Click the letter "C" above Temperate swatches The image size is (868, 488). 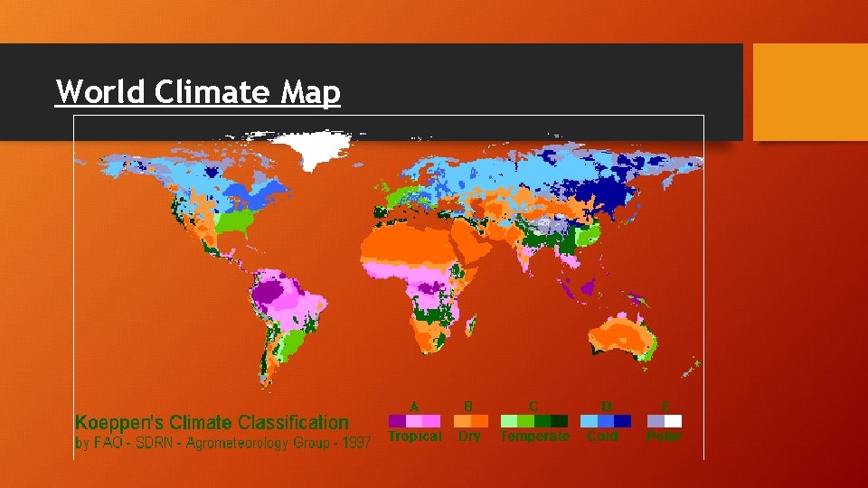click(x=533, y=407)
